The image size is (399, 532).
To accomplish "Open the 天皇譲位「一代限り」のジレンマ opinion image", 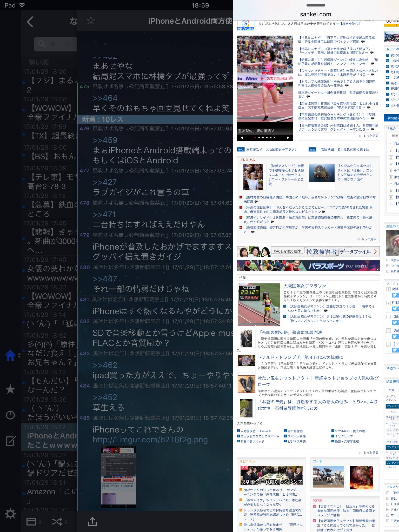I will coord(271,475).
